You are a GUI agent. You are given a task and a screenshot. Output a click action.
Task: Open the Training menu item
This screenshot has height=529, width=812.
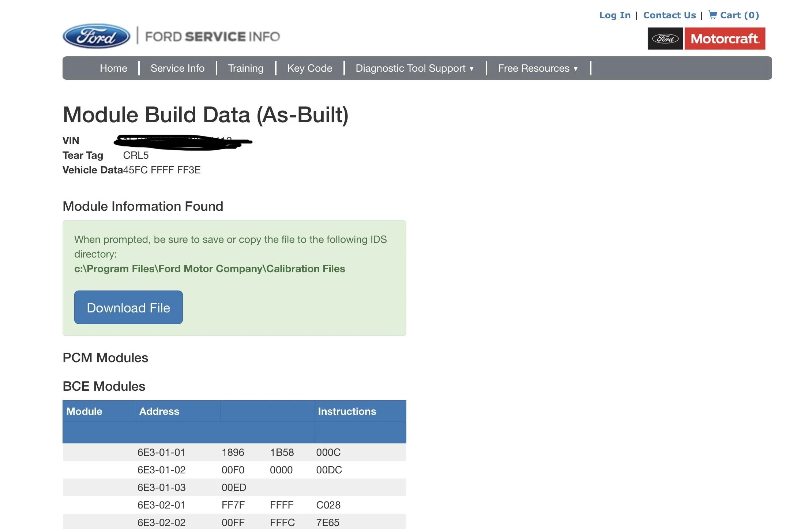click(245, 68)
